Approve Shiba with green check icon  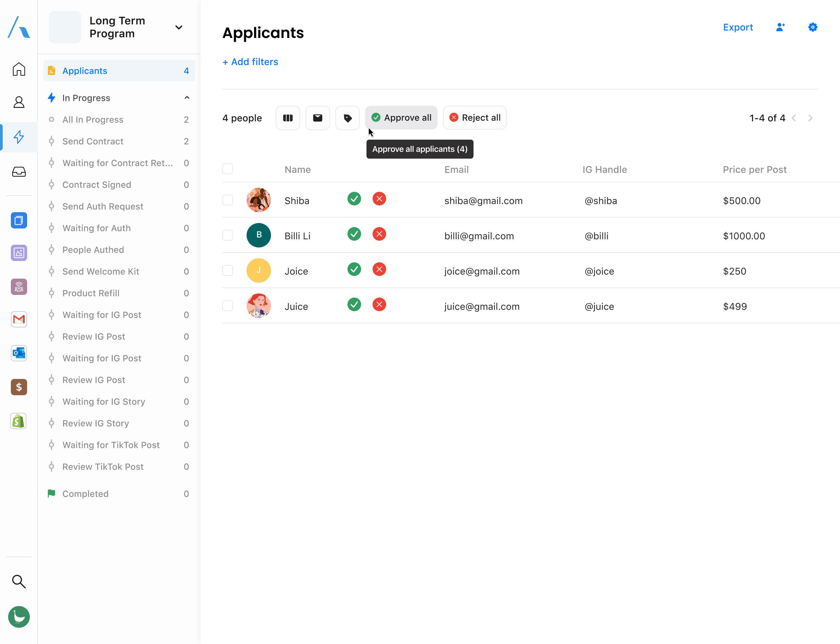[354, 199]
